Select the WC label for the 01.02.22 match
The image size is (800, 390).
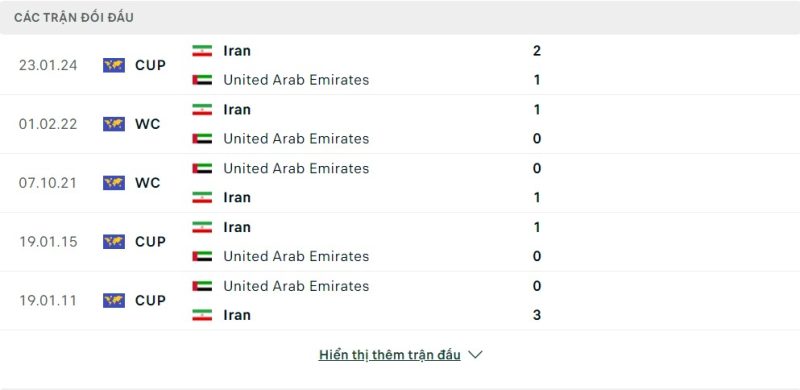pos(147,124)
